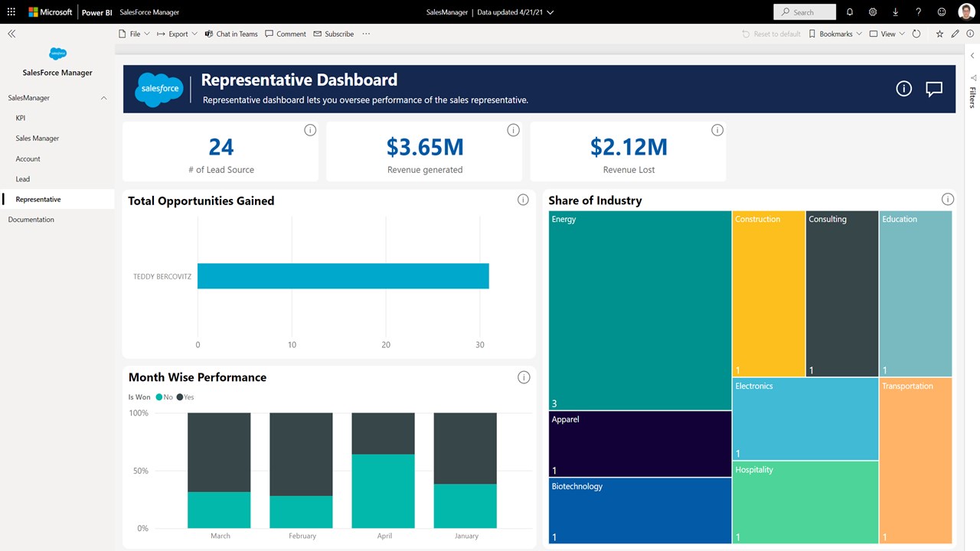
Task: Select the Education treemap tile
Action: (916, 294)
